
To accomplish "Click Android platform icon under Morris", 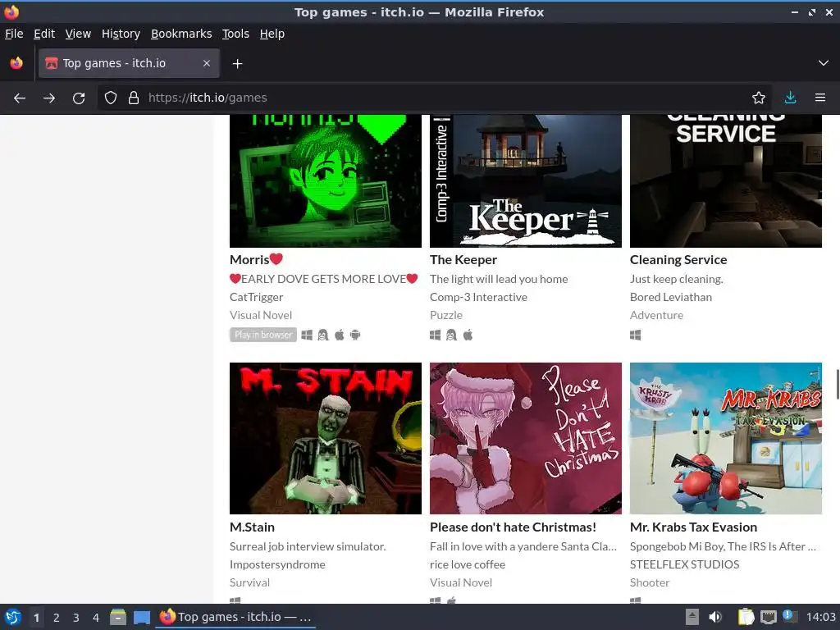I will point(355,335).
